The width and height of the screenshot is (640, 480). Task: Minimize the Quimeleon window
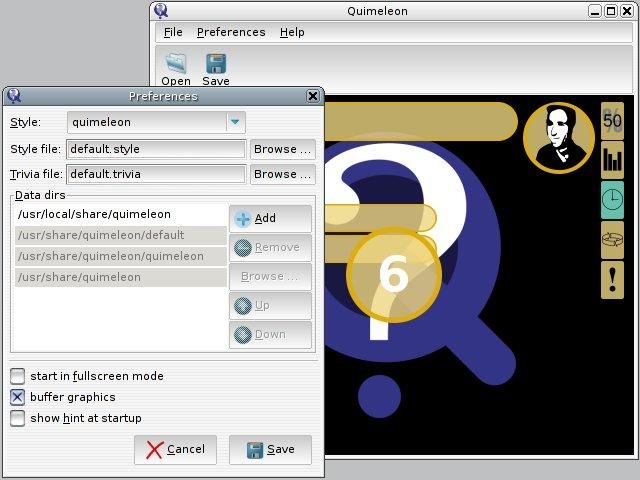(595, 11)
